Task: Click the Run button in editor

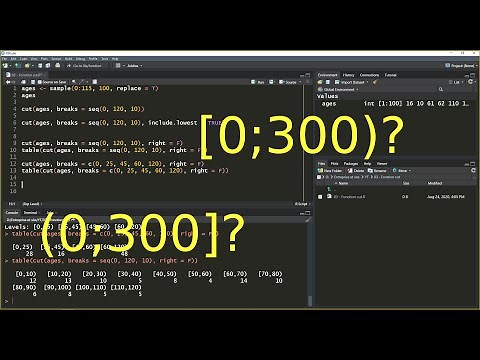Action: (x=258, y=82)
